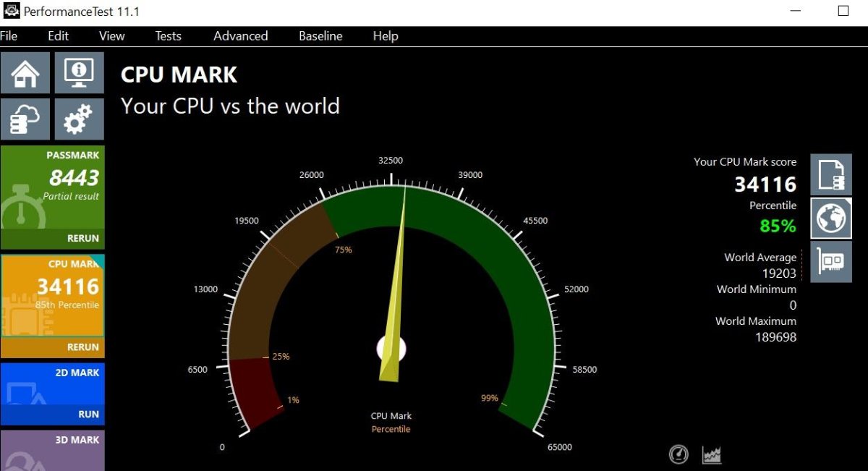This screenshot has width=868, height=471.
Task: Open the Advanced menu
Action: 241,35
